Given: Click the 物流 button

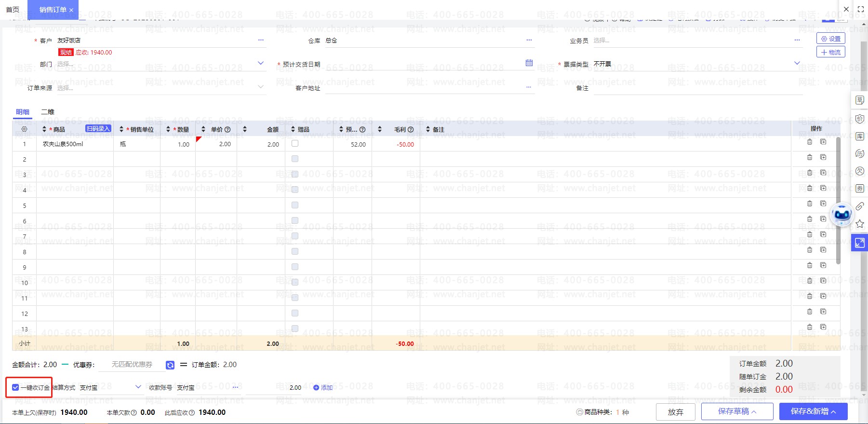Looking at the screenshot, I should (x=831, y=52).
